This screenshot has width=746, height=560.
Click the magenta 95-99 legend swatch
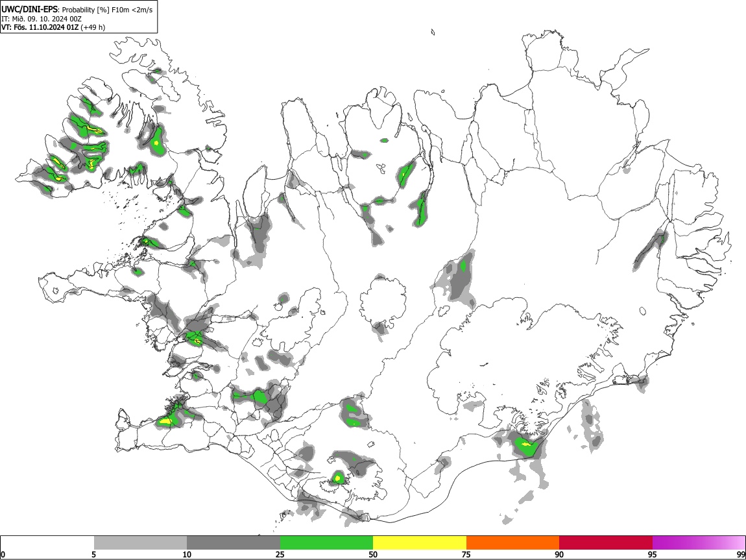tap(699, 543)
